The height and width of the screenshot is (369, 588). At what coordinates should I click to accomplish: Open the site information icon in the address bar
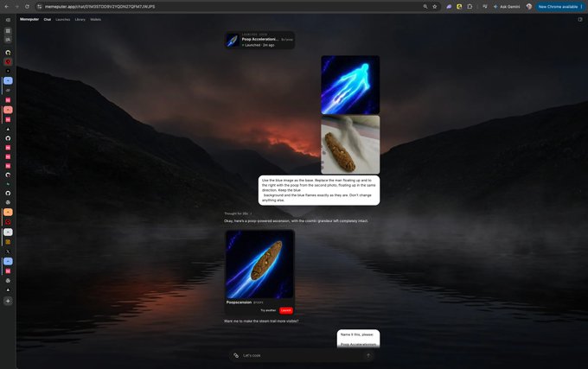[40, 7]
